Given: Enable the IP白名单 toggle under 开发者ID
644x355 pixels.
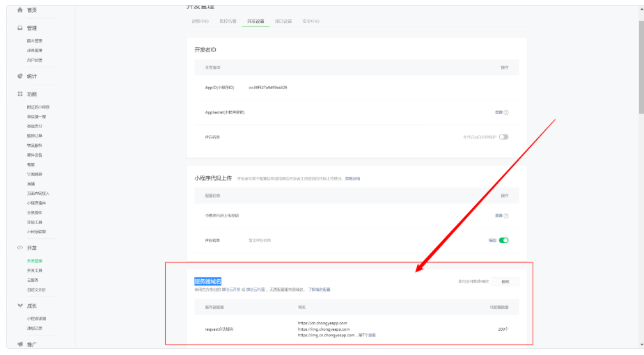Looking at the screenshot, I should (x=503, y=137).
